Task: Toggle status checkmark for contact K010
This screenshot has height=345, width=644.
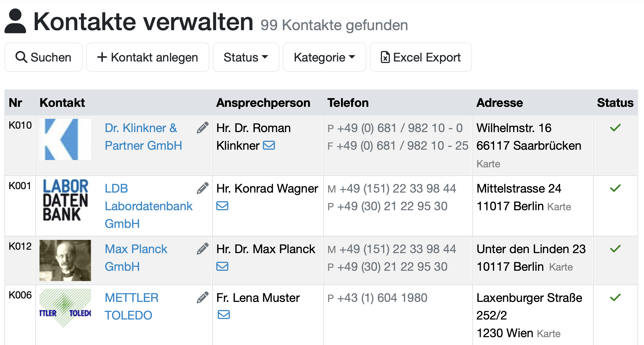Action: (x=616, y=127)
